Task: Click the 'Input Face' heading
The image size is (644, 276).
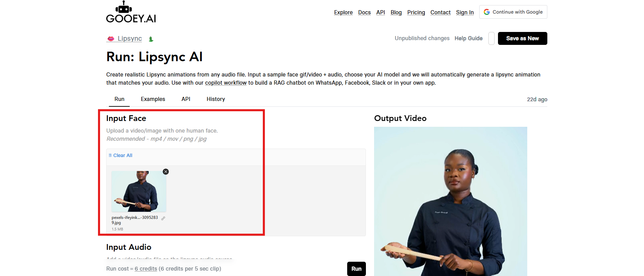Action: (126, 118)
